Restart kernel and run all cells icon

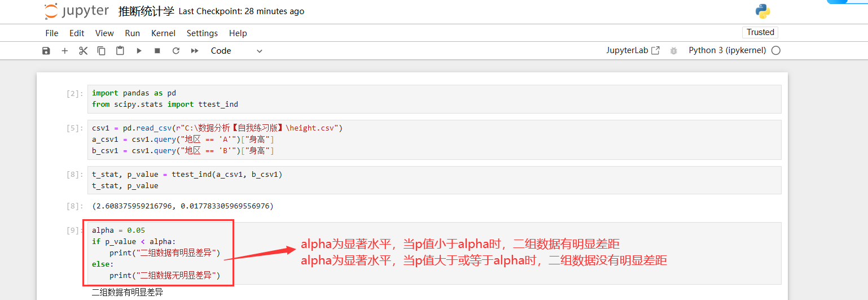[195, 51]
